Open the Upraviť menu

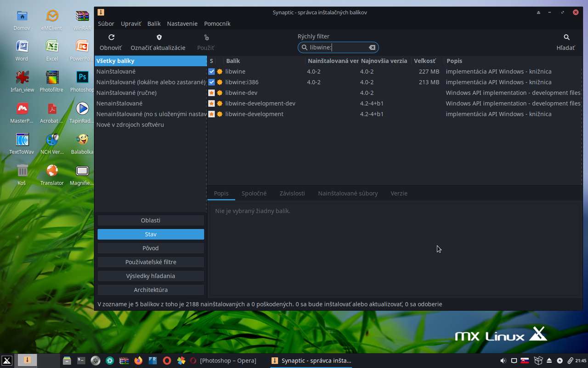coord(131,23)
